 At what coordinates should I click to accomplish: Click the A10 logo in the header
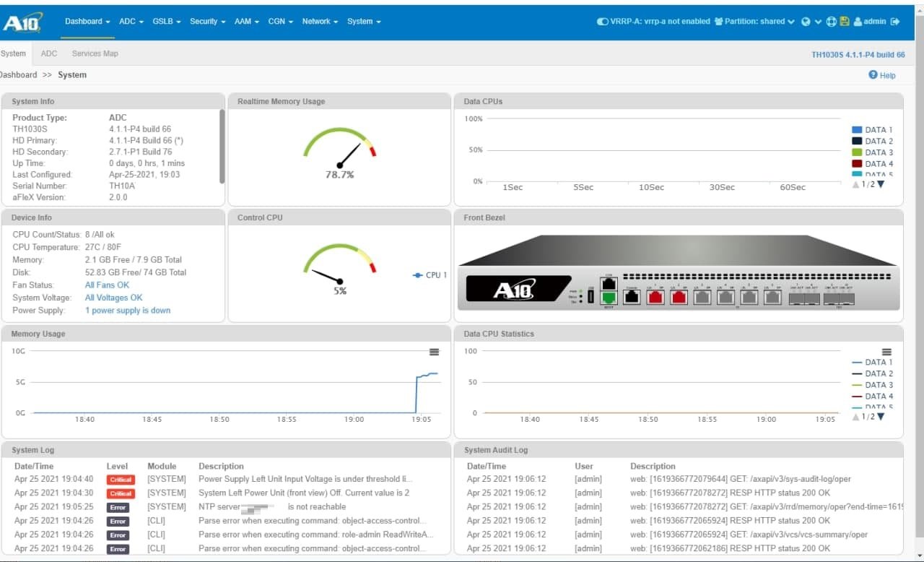tap(22, 23)
